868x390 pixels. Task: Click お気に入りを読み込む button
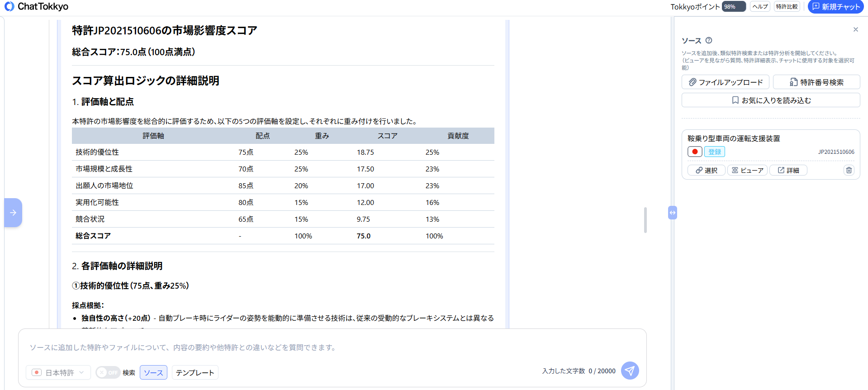click(x=771, y=100)
